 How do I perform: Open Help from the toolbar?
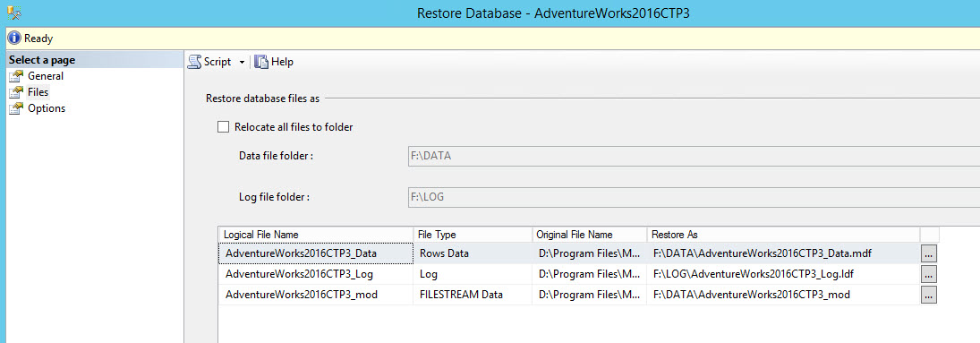pyautogui.click(x=274, y=62)
